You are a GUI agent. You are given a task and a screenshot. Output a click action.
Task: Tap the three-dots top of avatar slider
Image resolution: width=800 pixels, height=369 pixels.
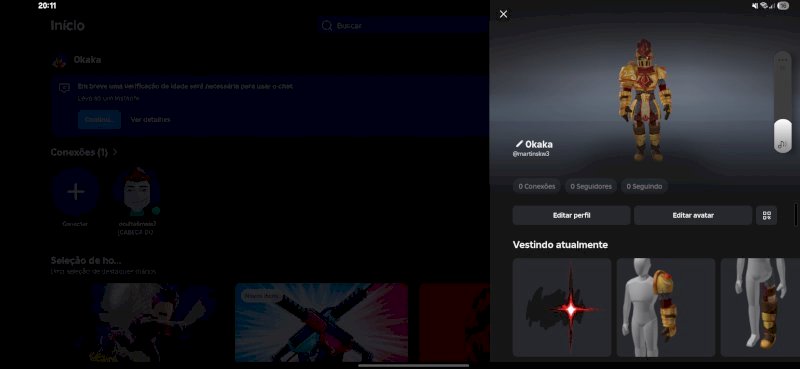tap(783, 60)
